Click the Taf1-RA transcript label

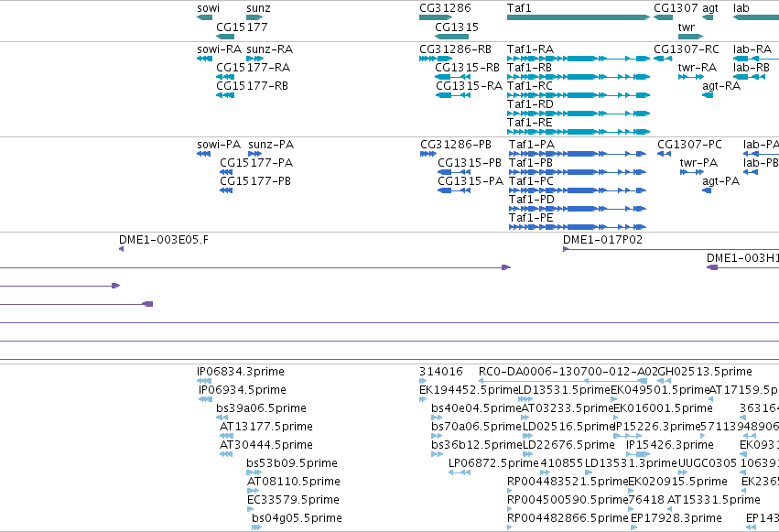(530, 49)
